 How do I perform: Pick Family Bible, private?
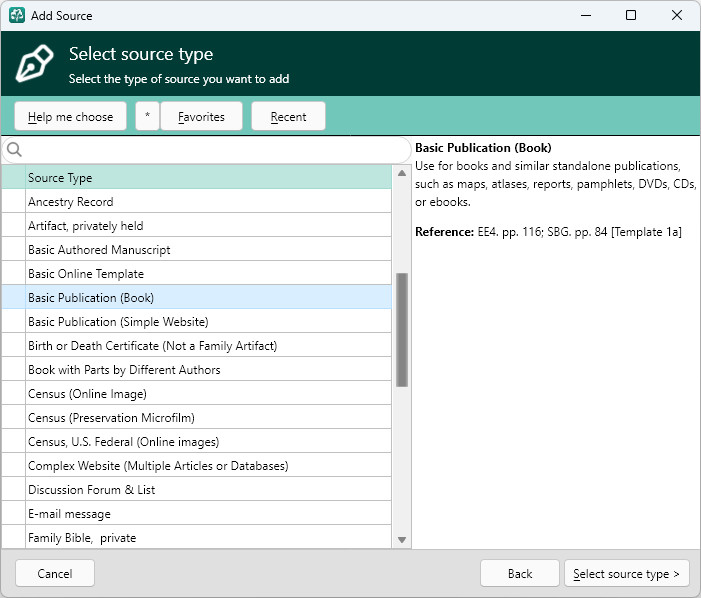[197, 537]
